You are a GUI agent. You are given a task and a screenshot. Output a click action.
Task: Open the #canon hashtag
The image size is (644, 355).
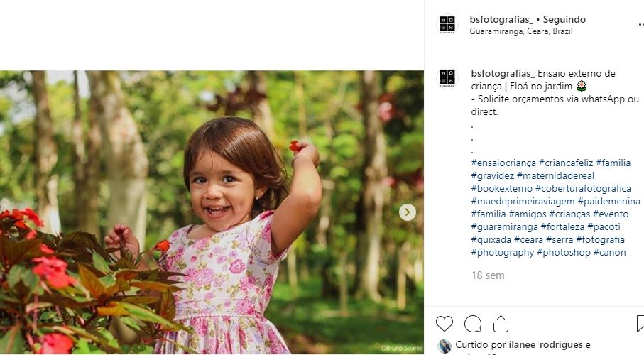[x=609, y=252]
